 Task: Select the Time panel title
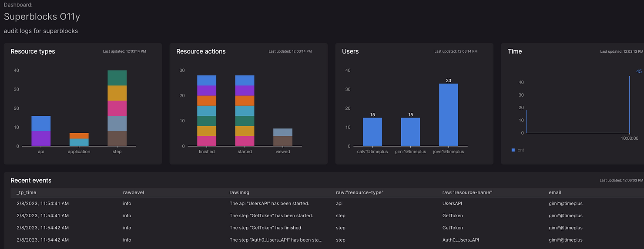coord(515,51)
